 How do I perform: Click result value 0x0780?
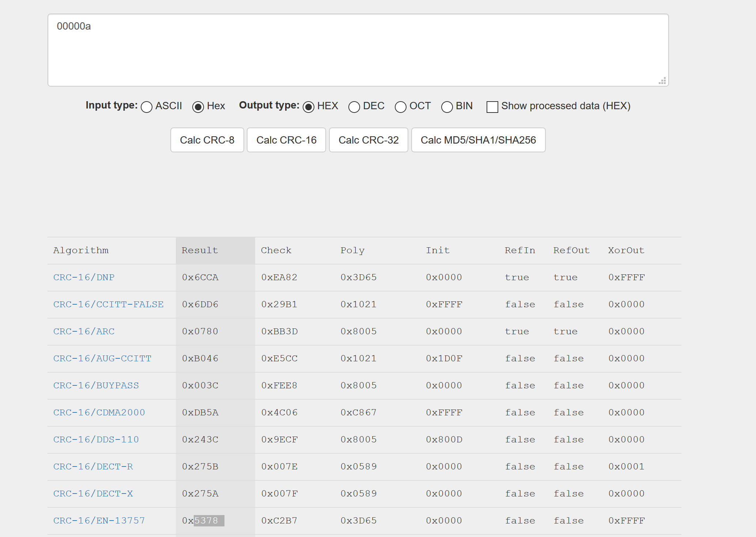200,331
